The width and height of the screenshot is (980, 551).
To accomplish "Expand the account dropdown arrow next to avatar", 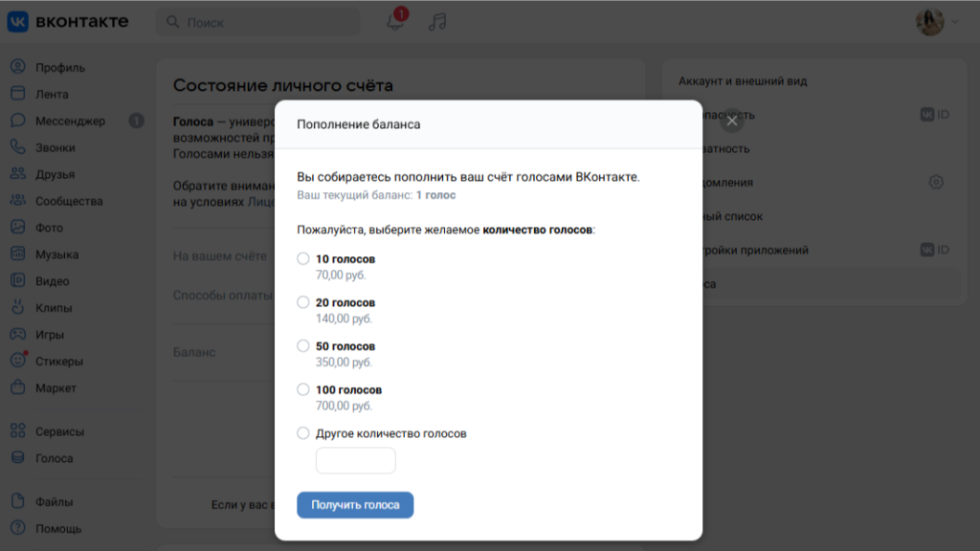I will (x=955, y=22).
